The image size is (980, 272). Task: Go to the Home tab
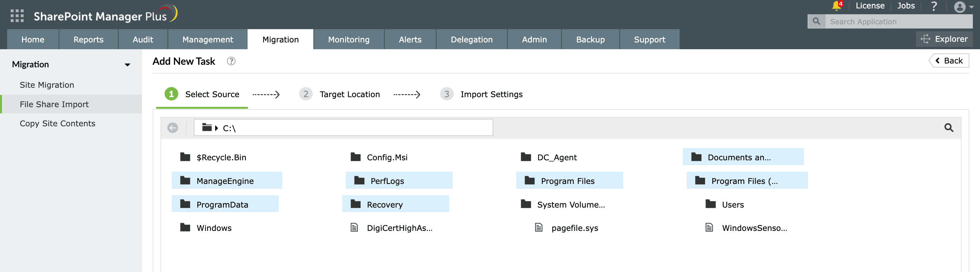coord(33,40)
